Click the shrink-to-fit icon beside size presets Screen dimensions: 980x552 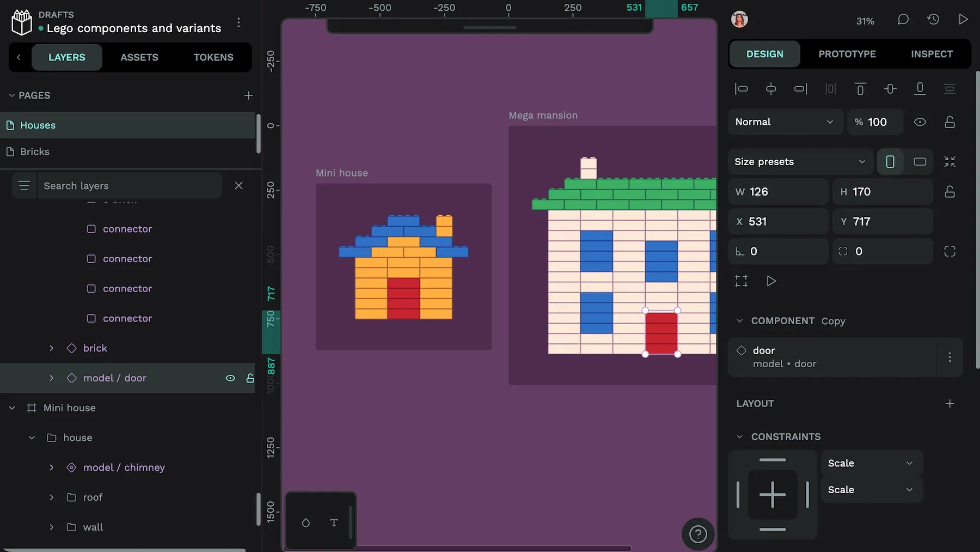pos(950,161)
